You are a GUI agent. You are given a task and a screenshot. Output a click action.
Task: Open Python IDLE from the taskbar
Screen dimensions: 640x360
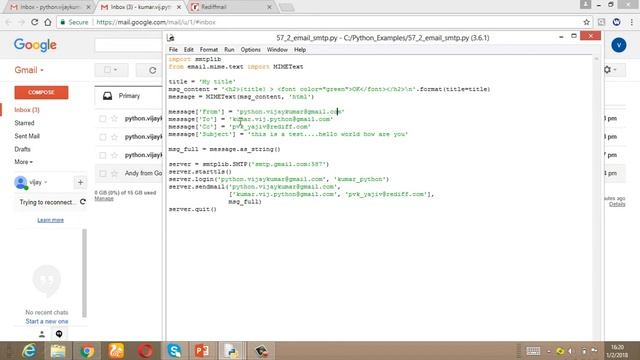pyautogui.click(x=231, y=351)
